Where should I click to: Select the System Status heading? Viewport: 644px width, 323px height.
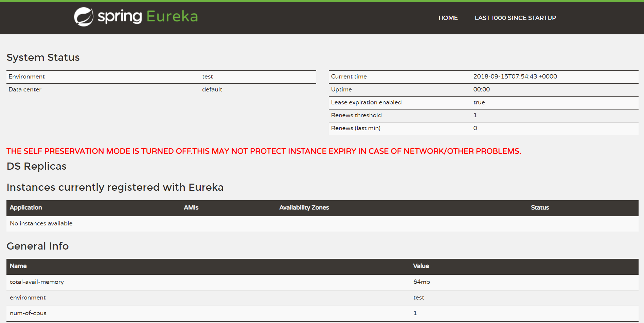(43, 57)
